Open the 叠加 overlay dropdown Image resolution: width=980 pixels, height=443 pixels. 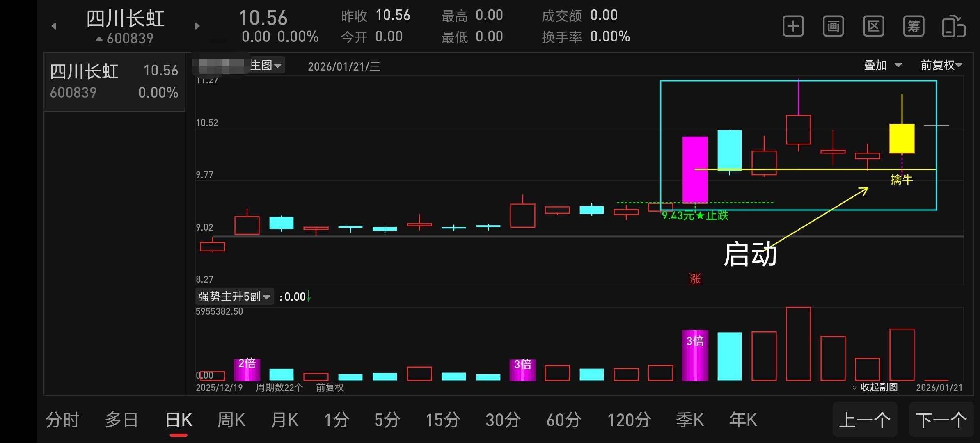coord(882,65)
